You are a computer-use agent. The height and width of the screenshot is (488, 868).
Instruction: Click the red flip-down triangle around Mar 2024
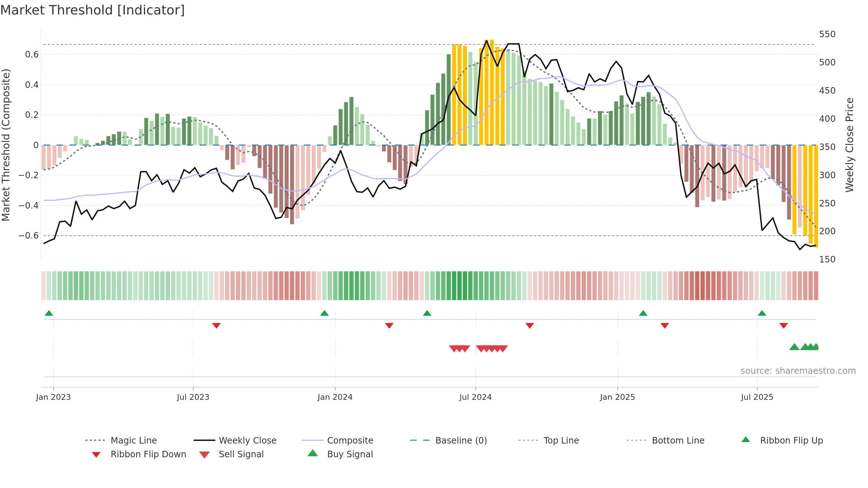pyautogui.click(x=389, y=326)
